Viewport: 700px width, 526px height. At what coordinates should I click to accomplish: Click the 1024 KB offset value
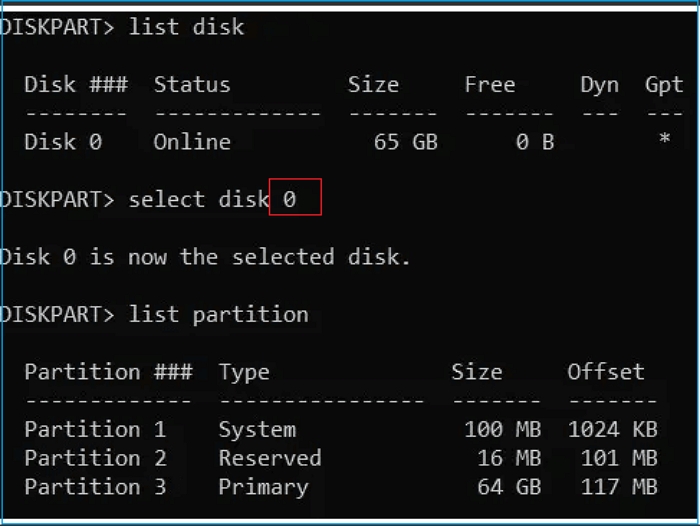click(612, 429)
